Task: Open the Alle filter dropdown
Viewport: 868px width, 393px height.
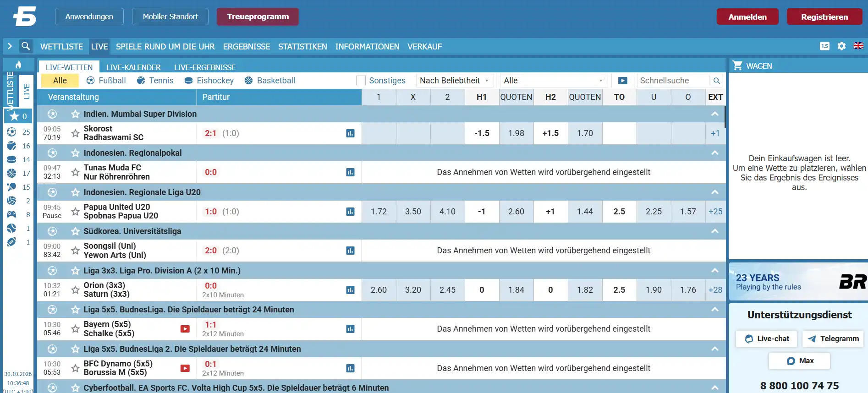Action: 554,81
